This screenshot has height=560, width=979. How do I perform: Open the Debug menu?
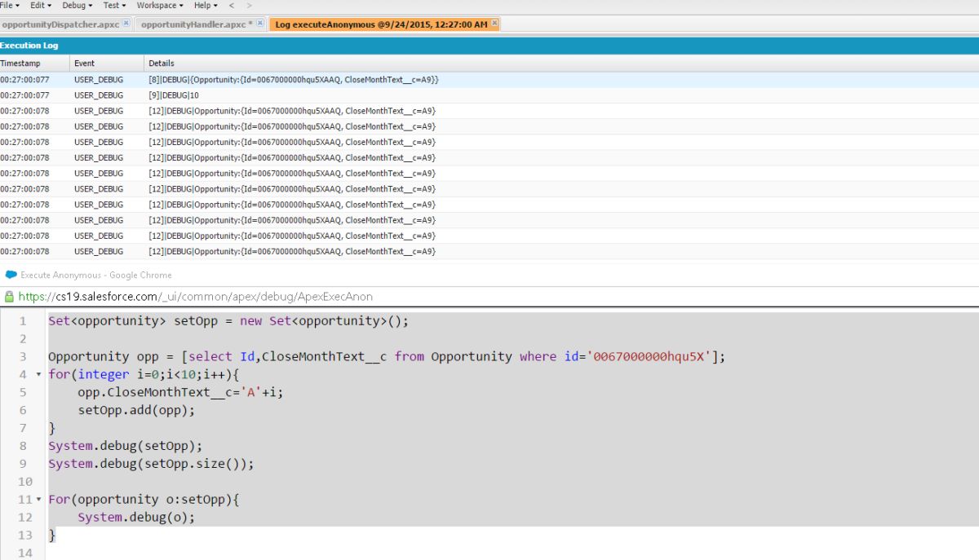pyautogui.click(x=78, y=5)
